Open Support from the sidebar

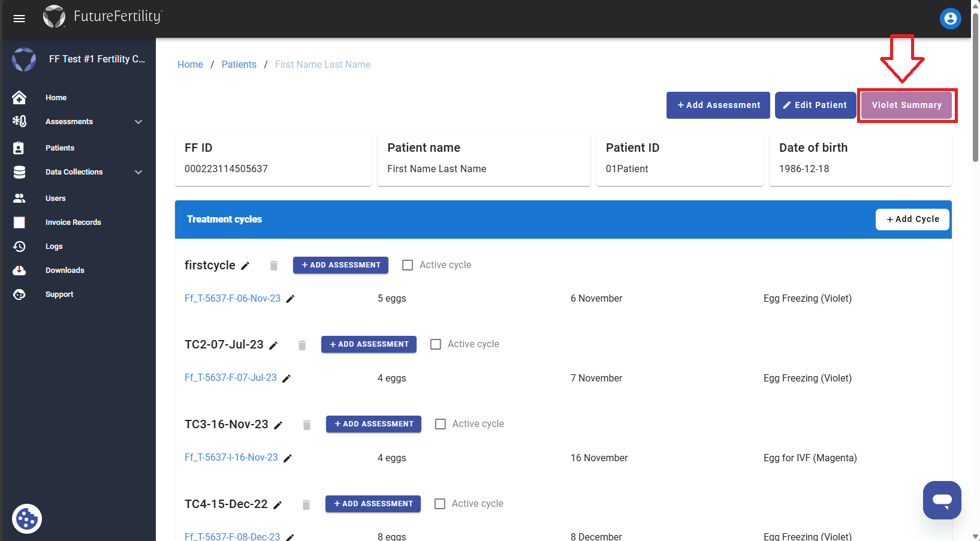click(x=59, y=294)
